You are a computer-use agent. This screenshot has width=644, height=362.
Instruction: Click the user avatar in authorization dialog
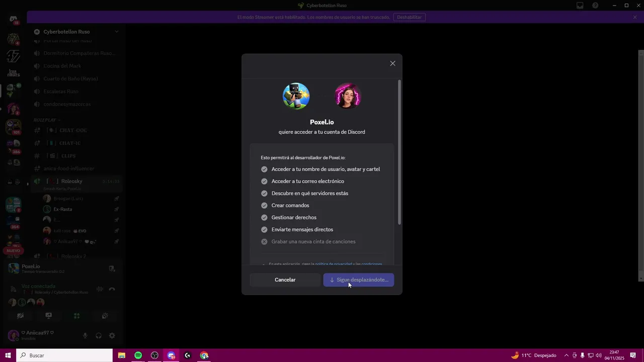point(348,96)
